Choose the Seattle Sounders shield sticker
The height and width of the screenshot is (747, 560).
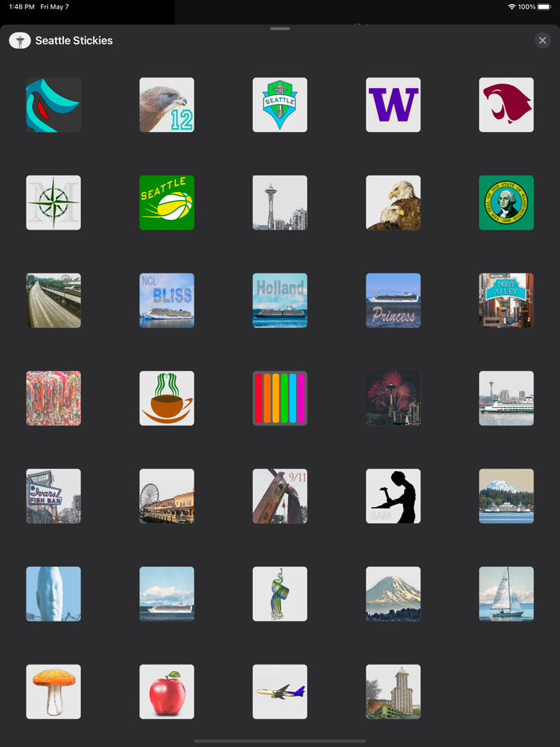click(x=280, y=105)
